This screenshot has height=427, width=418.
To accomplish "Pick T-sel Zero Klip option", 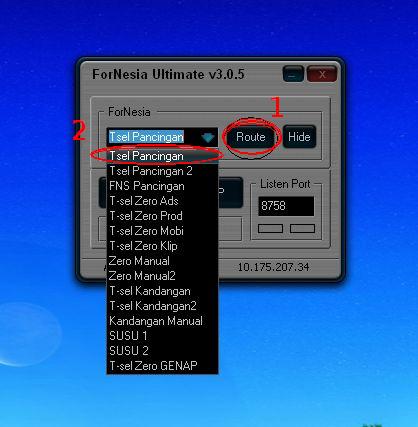I will click(x=162, y=246).
